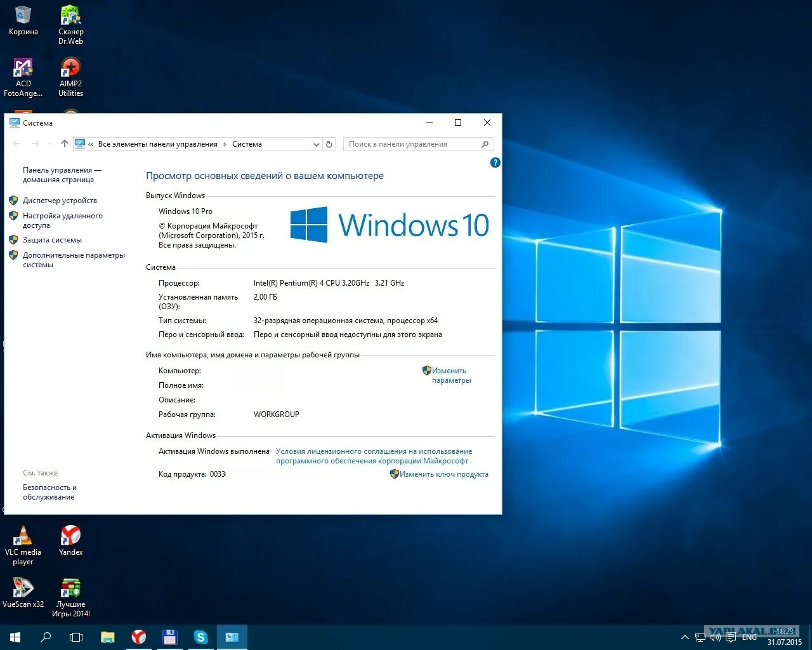Open recent locations dropdown arrow
Image resolution: width=812 pixels, height=650 pixels.
pos(51,144)
